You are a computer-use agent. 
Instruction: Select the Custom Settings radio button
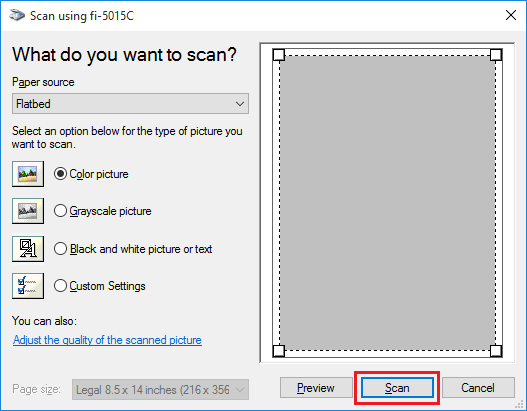pyautogui.click(x=60, y=286)
